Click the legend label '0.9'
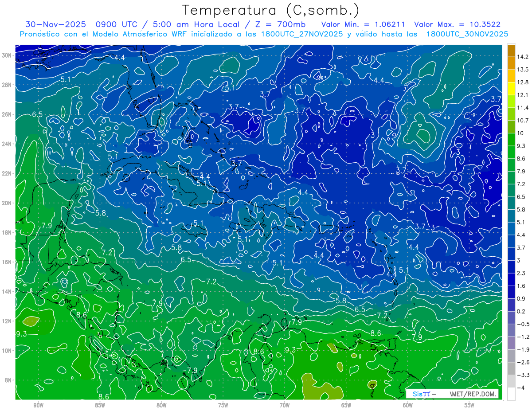Image resolution: width=532 pixels, height=411 pixels. [x=522, y=298]
